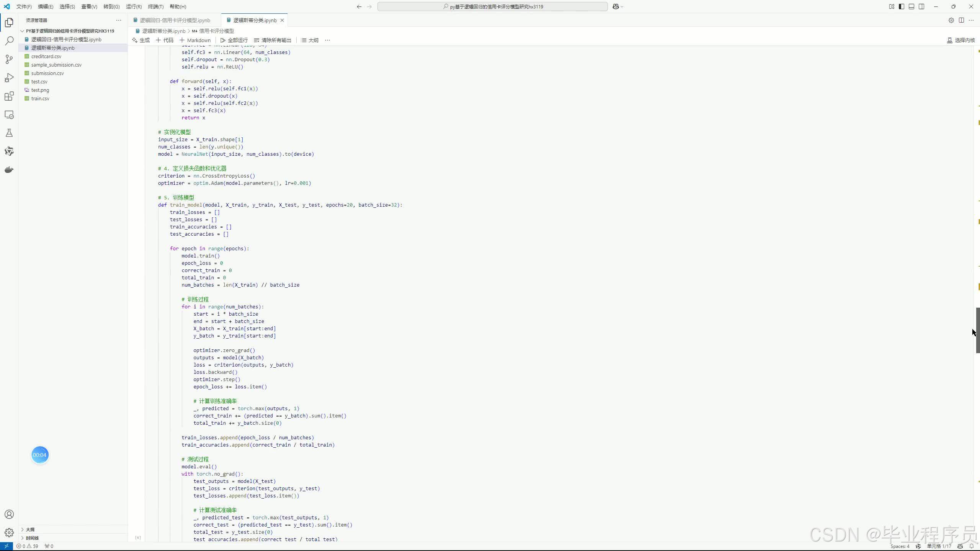Viewport: 980px width, 551px height.
Task: Expand the 大纲 section in explorer
Action: coord(30,530)
